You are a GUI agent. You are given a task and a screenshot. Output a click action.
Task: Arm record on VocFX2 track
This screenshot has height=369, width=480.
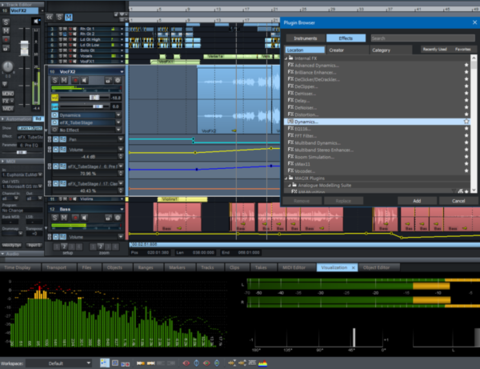click(x=75, y=80)
